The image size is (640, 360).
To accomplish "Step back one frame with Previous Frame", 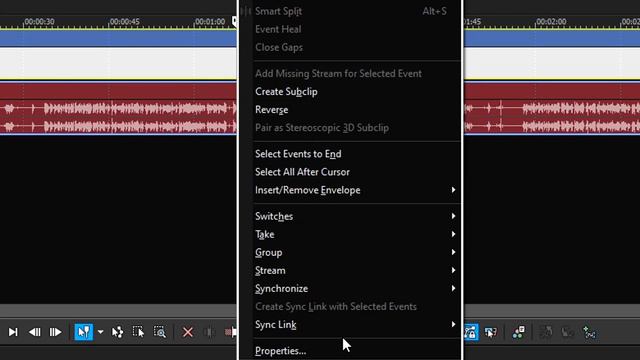I will click(x=35, y=332).
